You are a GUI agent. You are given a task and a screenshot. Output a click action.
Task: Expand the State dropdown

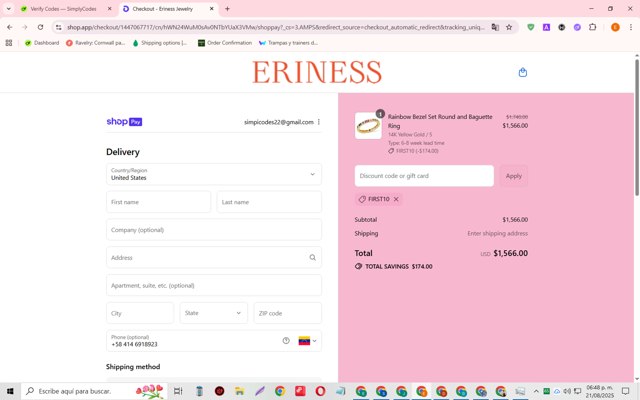[x=213, y=313]
